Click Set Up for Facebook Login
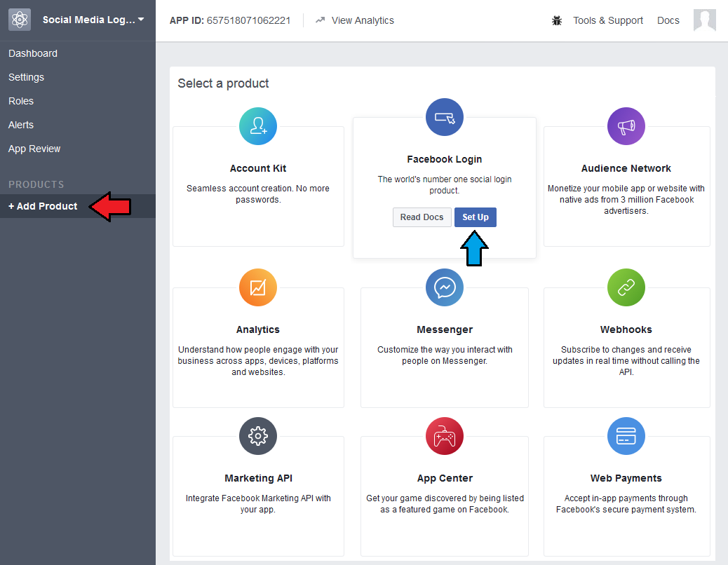The width and height of the screenshot is (728, 565). click(475, 217)
